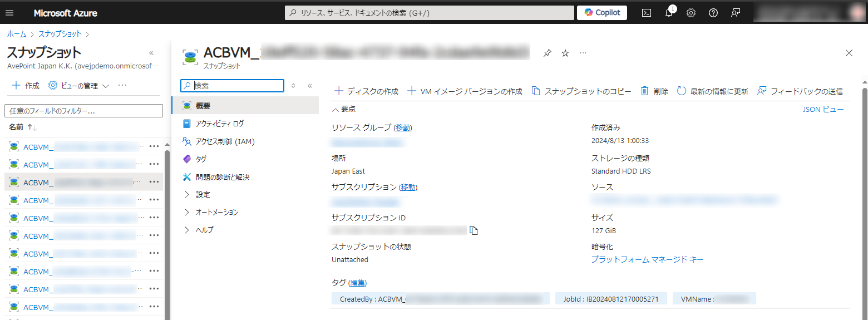This screenshot has height=320, width=868.
Task: Pin the snapshot to dashboard
Action: (x=548, y=53)
